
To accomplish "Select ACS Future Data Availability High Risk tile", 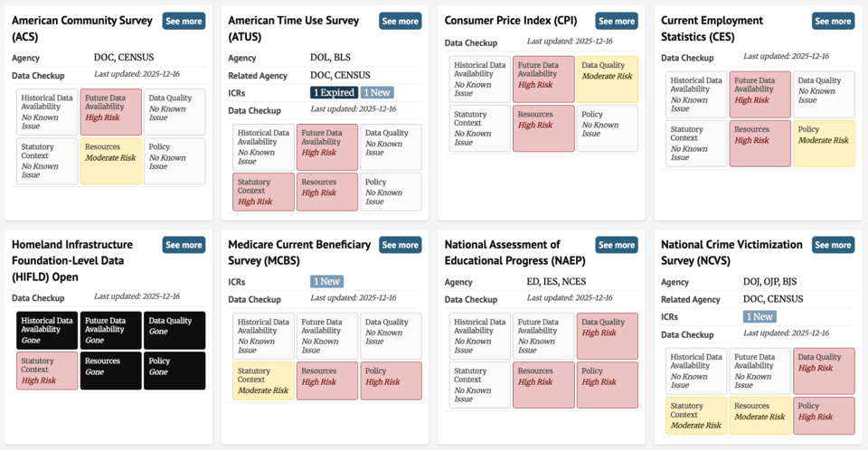I will [110, 111].
